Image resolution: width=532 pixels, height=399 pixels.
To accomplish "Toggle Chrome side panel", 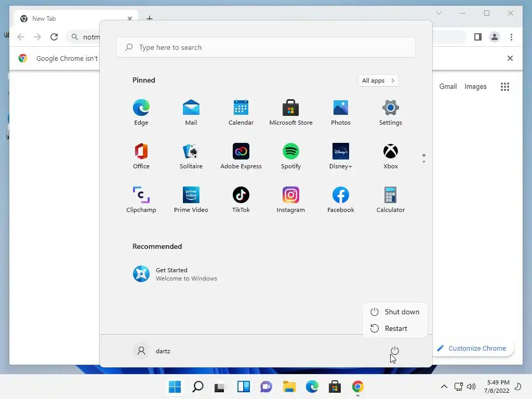I will pyautogui.click(x=478, y=37).
